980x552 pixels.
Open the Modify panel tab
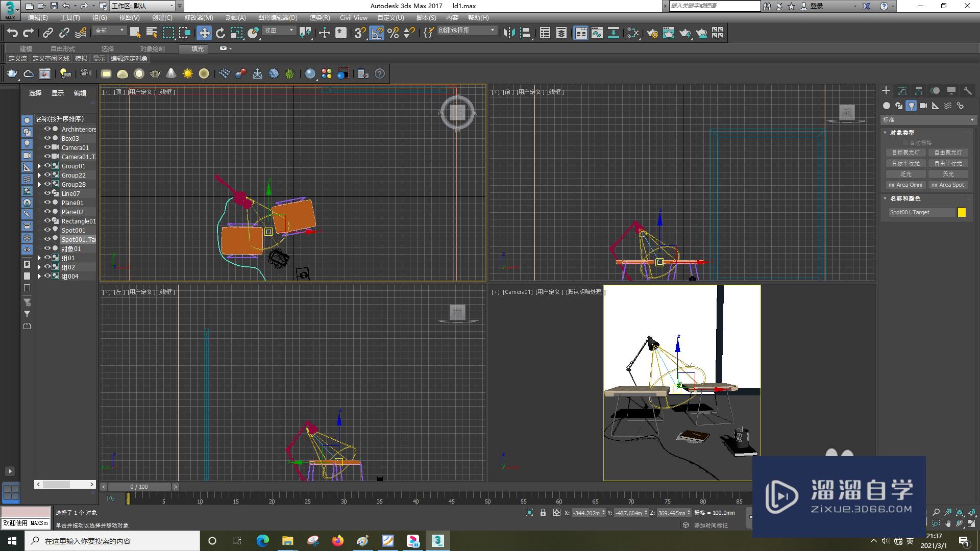(902, 91)
